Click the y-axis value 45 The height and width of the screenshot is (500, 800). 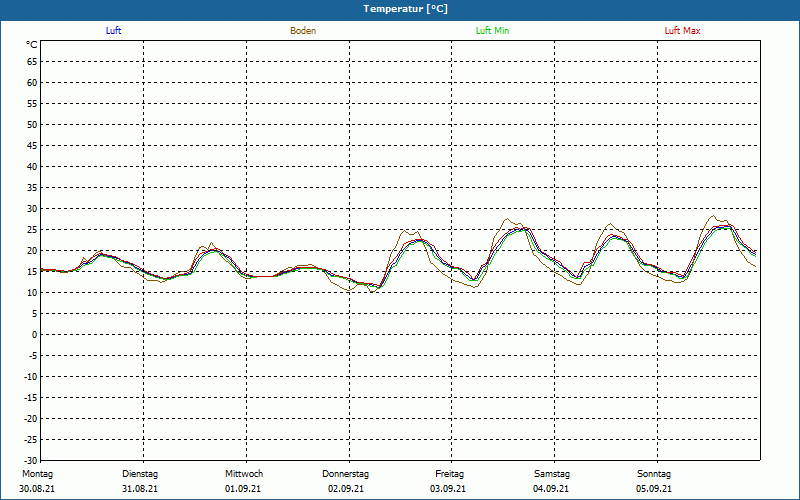(32, 146)
